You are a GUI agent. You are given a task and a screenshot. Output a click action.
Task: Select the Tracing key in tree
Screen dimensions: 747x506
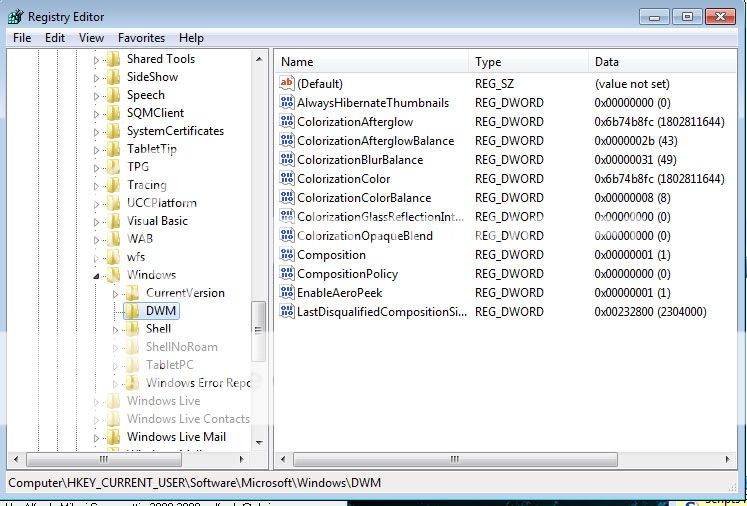click(x=147, y=185)
